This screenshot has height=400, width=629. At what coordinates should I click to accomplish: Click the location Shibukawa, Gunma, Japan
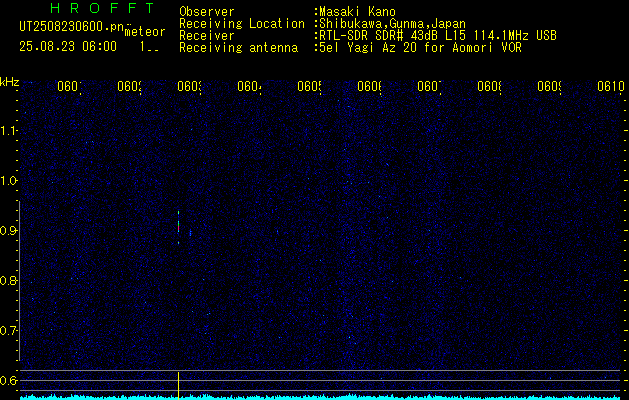392,24
